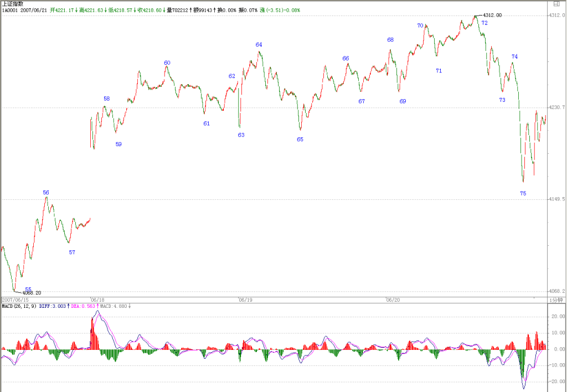Click the 06/20 date on time axis
Viewport: 567px width, 392px height.
pos(393,300)
